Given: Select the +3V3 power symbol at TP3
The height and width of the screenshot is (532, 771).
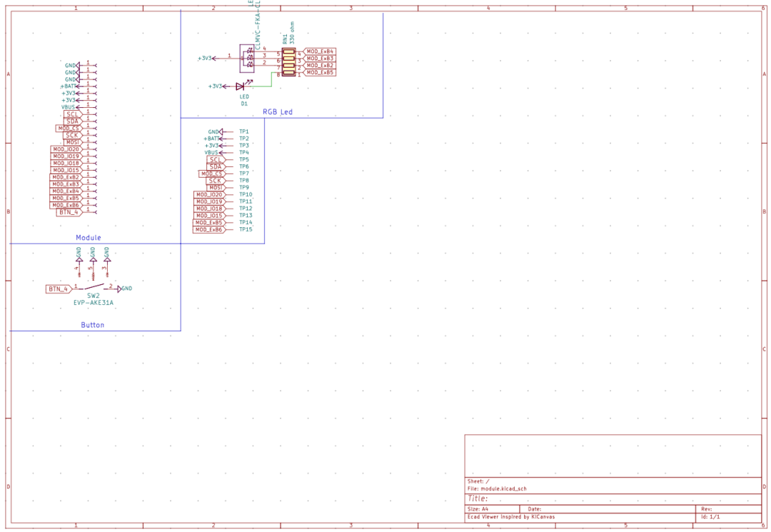Looking at the screenshot, I should [213, 146].
